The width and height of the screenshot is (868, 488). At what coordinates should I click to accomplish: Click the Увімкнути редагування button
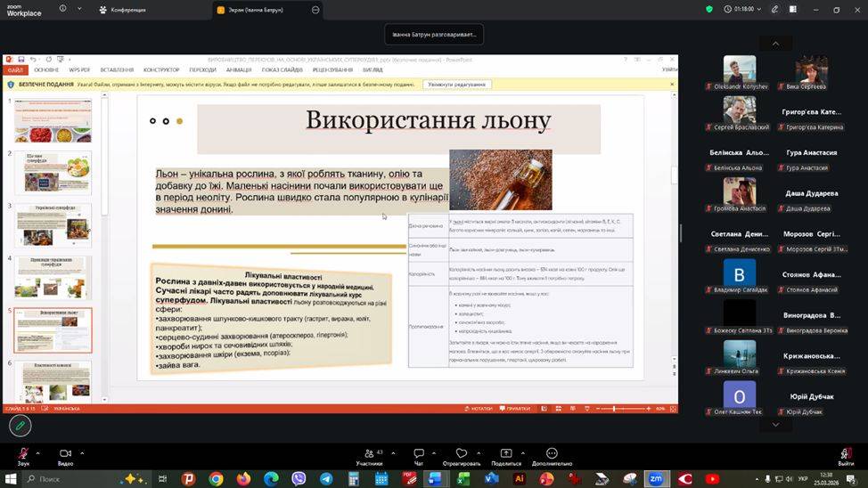pyautogui.click(x=457, y=85)
